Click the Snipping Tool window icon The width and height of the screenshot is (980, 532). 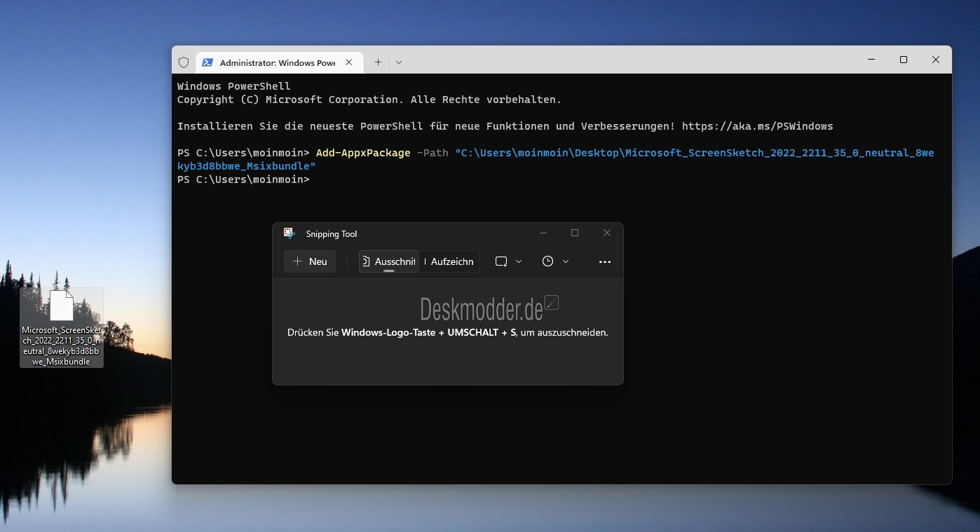[290, 233]
